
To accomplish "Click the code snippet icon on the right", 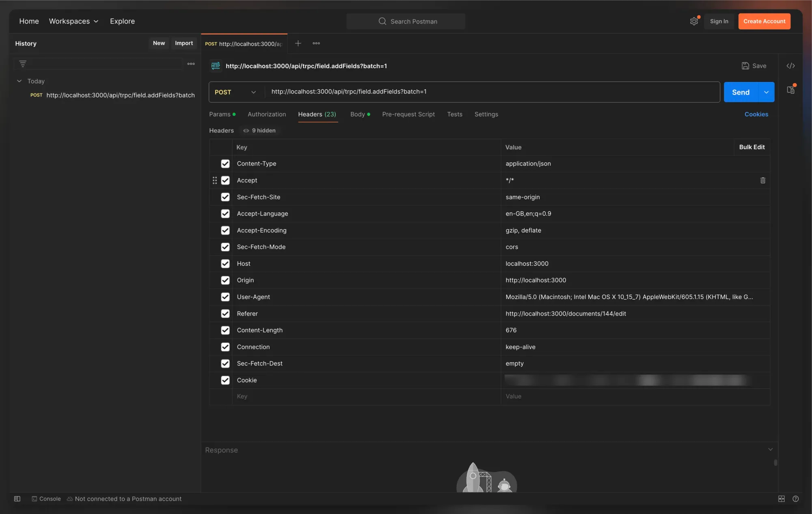I will pos(791,66).
